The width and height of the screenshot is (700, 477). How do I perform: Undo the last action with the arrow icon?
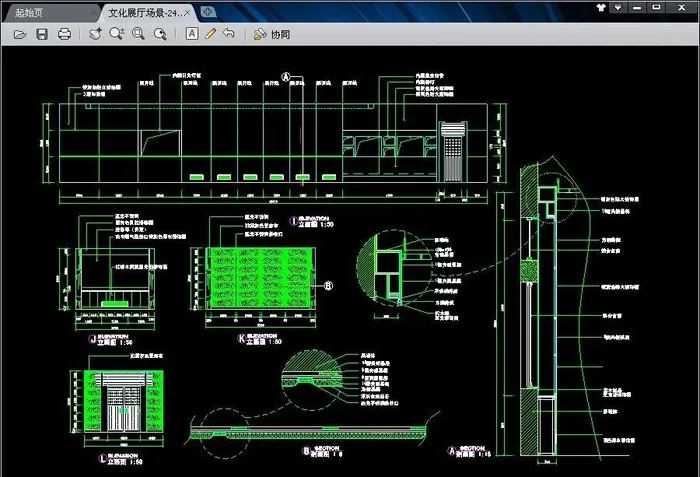pyautogui.click(x=229, y=34)
